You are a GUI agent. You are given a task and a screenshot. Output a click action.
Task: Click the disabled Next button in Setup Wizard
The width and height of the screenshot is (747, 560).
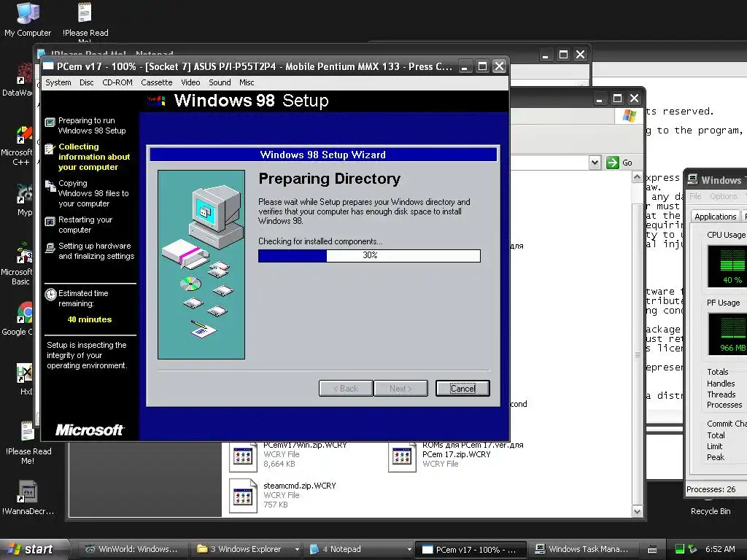coord(400,388)
